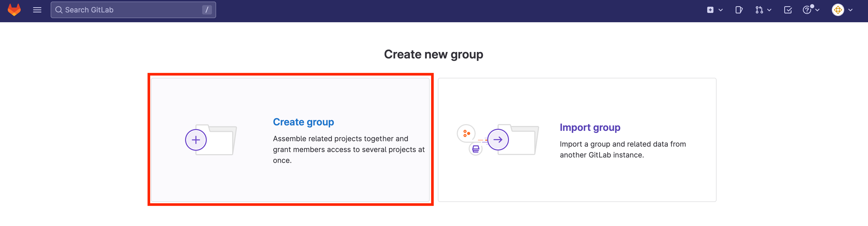The image size is (868, 226).
Task: Open the Merge requests icon
Action: (x=759, y=10)
